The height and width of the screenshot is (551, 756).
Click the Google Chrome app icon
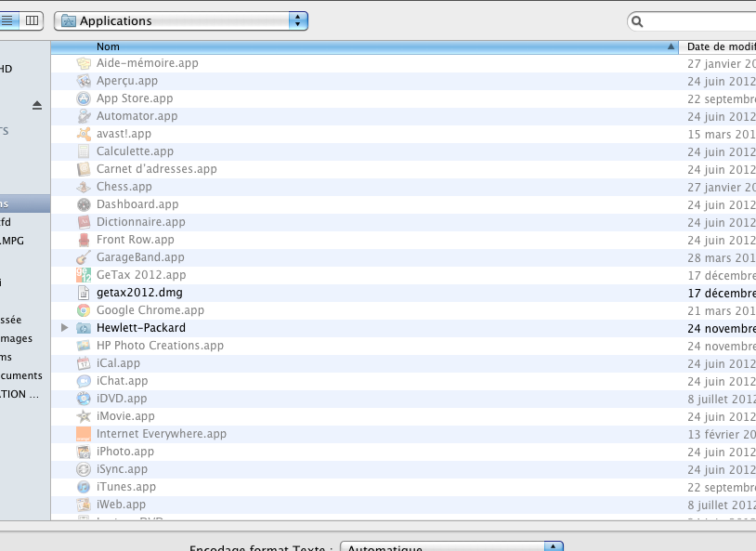coord(84,310)
